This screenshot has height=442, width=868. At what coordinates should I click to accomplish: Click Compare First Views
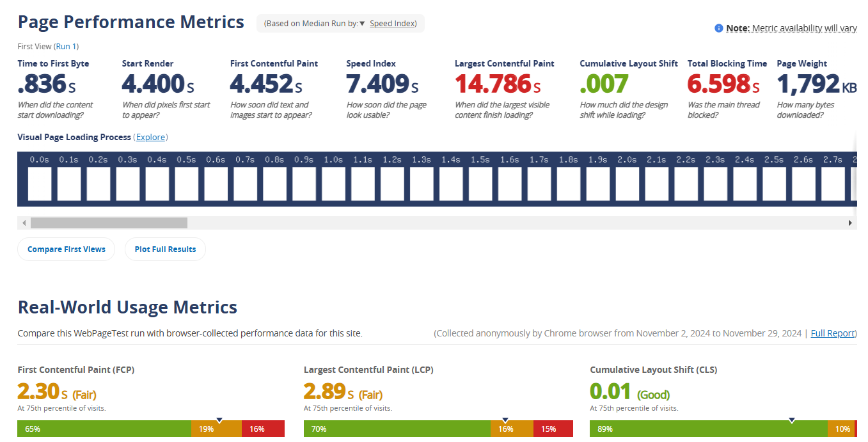click(66, 249)
